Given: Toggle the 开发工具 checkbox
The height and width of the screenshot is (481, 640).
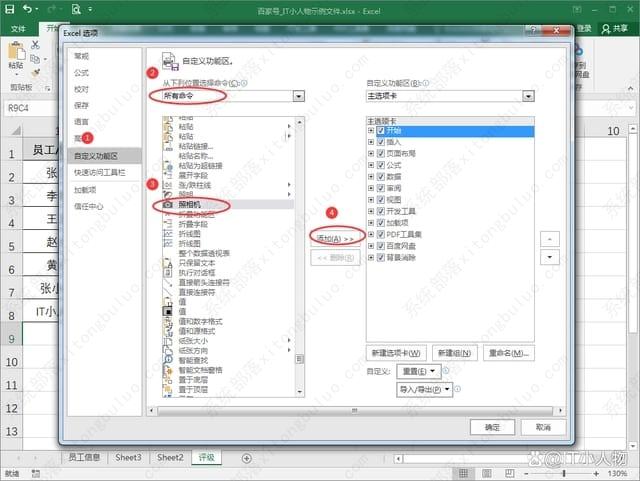Looking at the screenshot, I should [381, 210].
